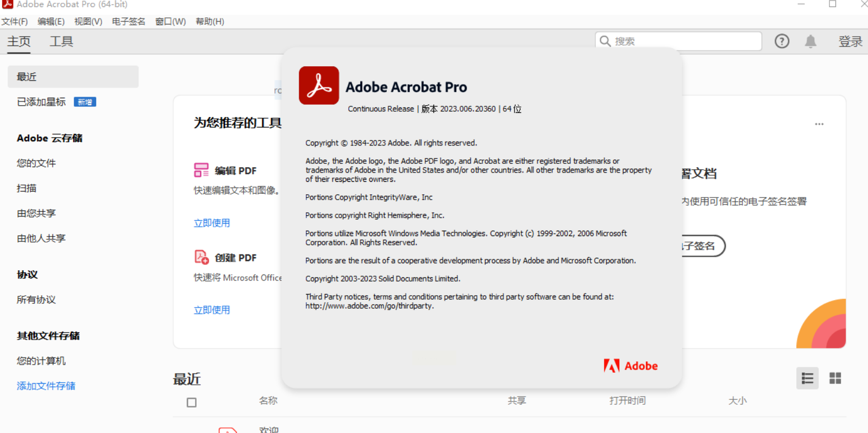Switch to grid thumbnail view
The width and height of the screenshot is (868, 433).
pos(835,378)
